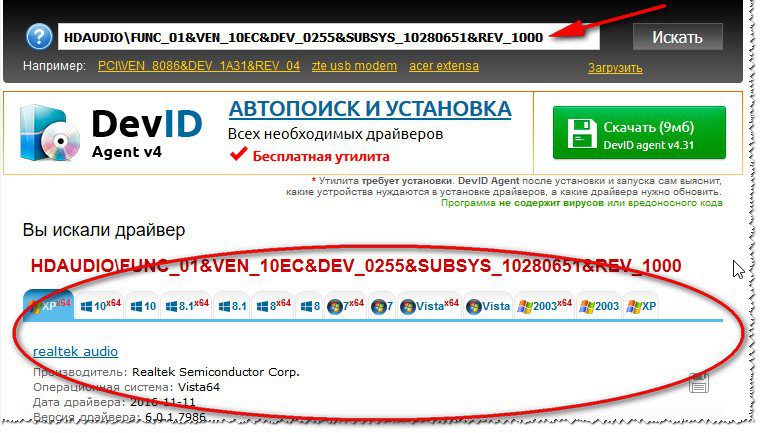Click the Всех необходимых драйверов subtitle
This screenshot has height=433, width=763.
pos(335,134)
